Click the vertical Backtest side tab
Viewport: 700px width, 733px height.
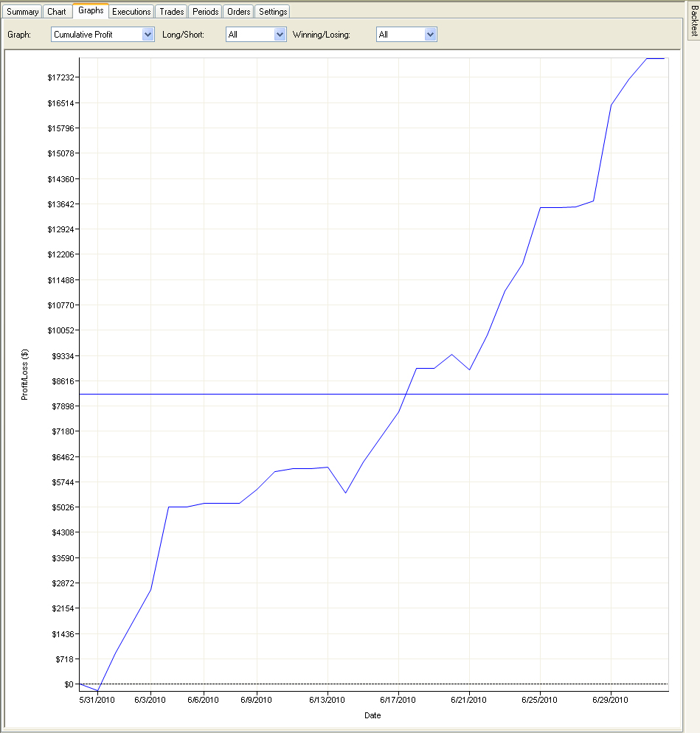pos(694,21)
